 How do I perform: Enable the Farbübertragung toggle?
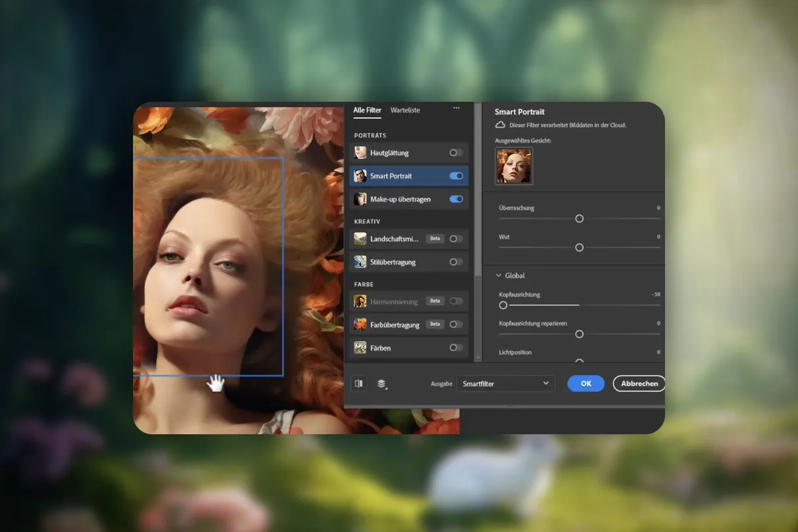tap(456, 325)
